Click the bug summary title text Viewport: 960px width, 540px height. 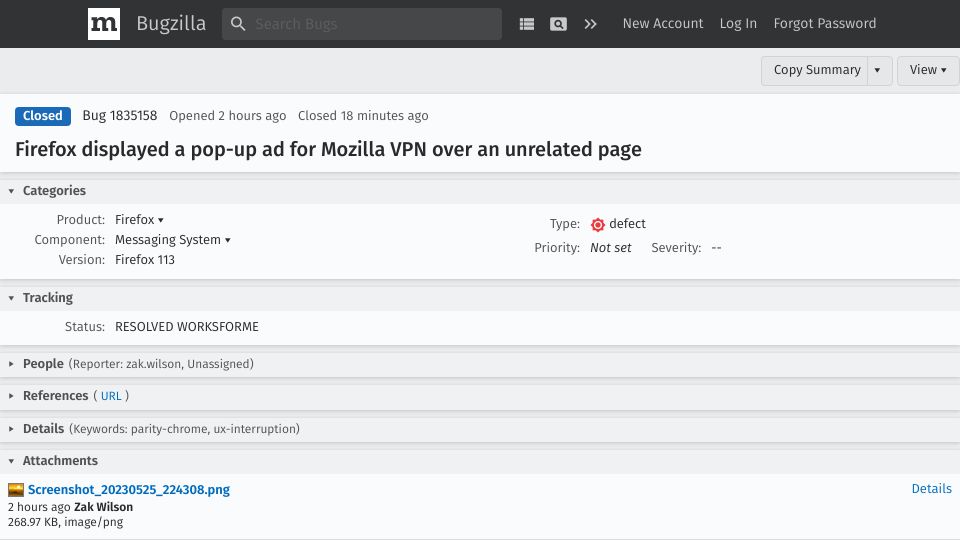pos(328,149)
